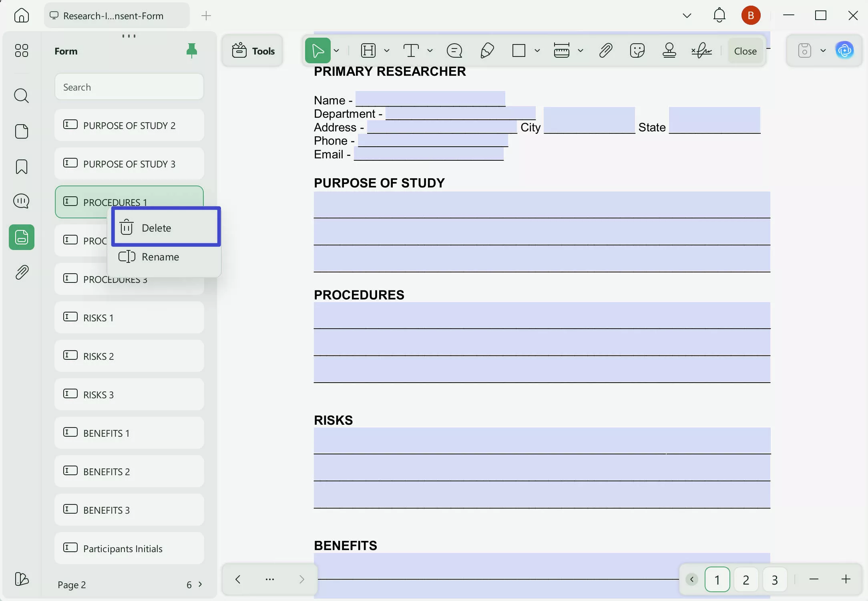Expand the heading tool options dropdown

tap(386, 50)
